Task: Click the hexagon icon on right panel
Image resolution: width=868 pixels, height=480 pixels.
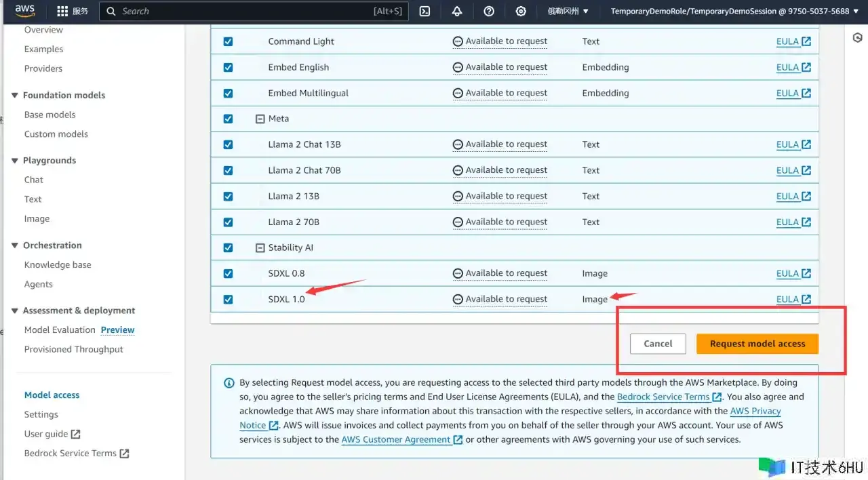Action: tap(857, 38)
